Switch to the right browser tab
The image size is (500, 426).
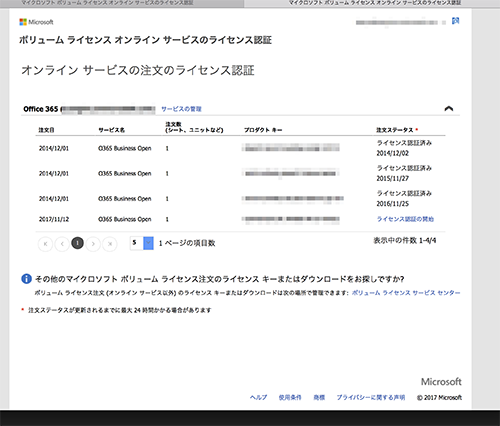(372, 3)
